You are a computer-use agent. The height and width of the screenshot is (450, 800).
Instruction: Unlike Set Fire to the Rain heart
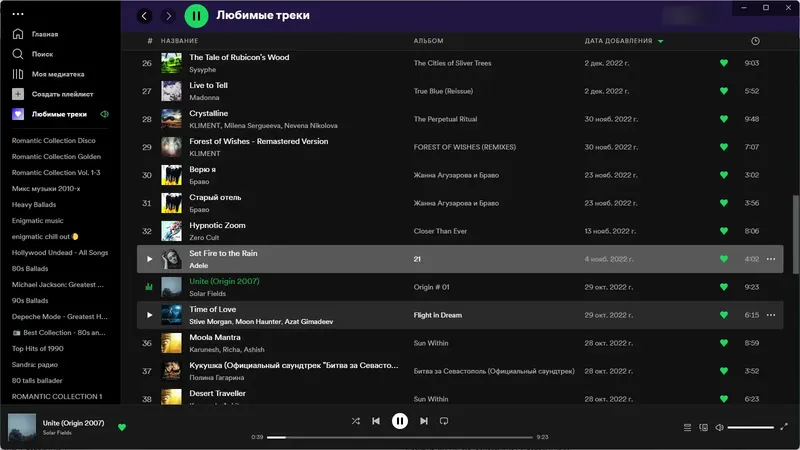(723, 259)
